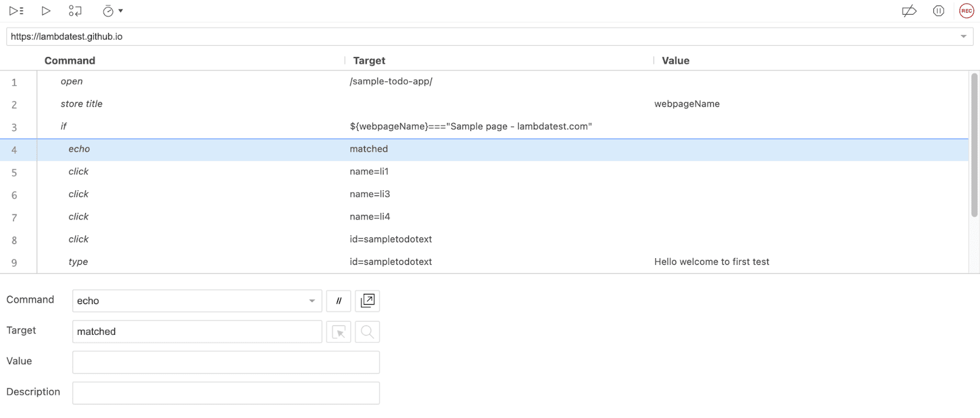Focus the Description input field
This screenshot has width=980, height=418.
pos(226,393)
